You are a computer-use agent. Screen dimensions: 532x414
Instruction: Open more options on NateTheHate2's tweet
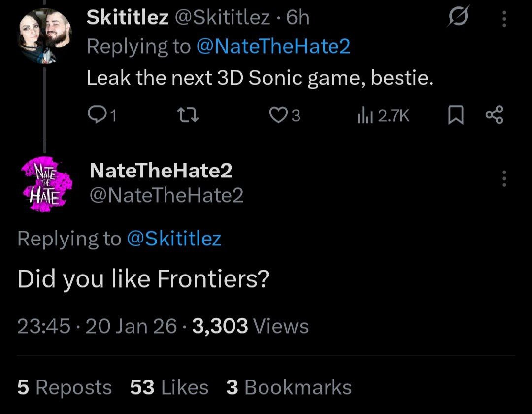point(503,178)
